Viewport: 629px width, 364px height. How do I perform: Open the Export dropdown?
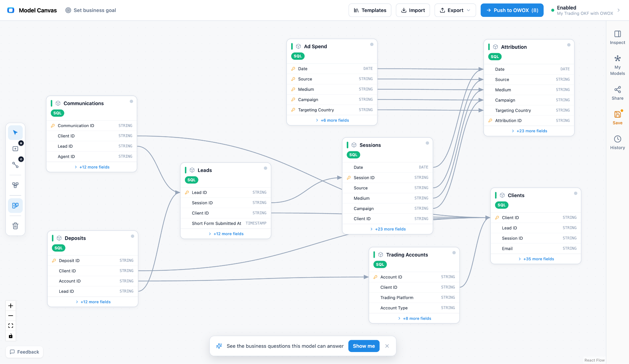click(x=455, y=10)
